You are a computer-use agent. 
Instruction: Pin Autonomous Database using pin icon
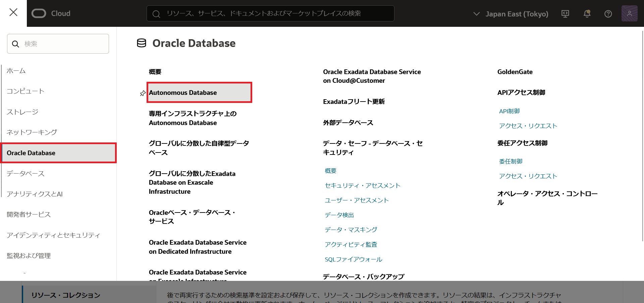tap(143, 93)
